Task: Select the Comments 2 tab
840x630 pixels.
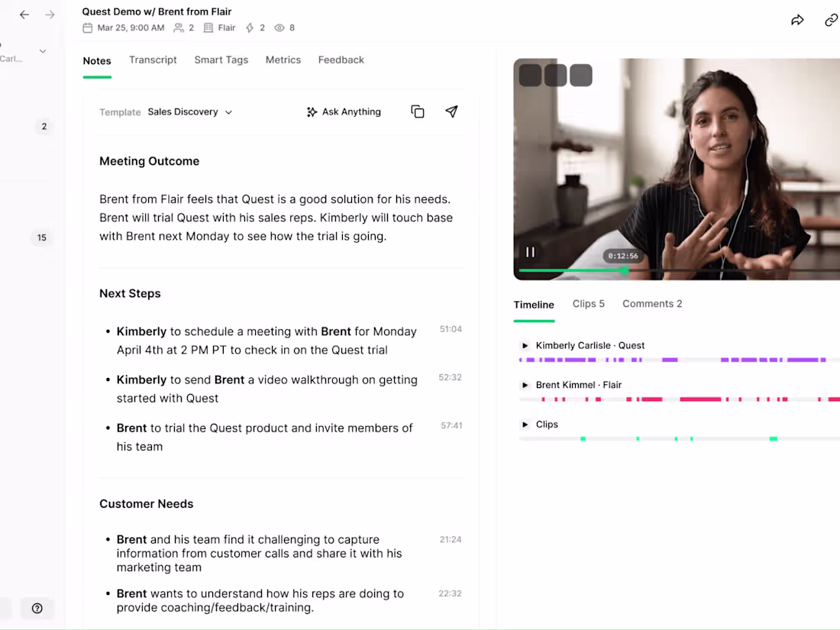Action: point(652,303)
